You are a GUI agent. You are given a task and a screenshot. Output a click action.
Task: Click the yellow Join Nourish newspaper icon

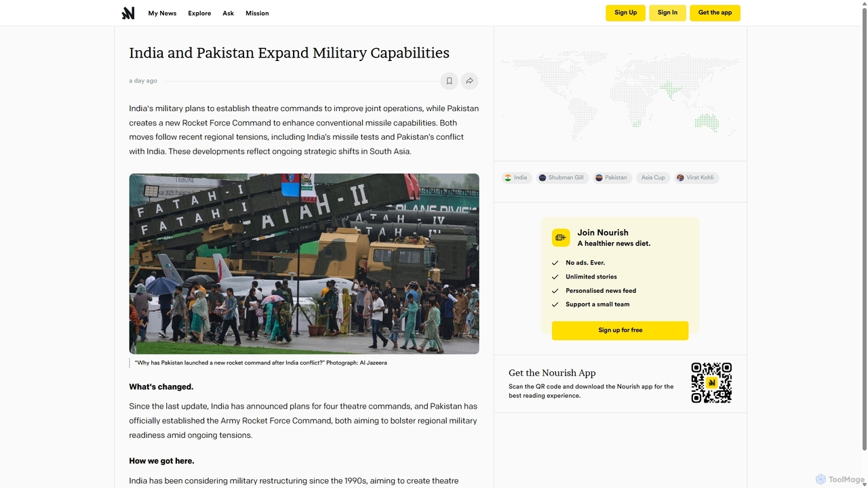point(561,237)
